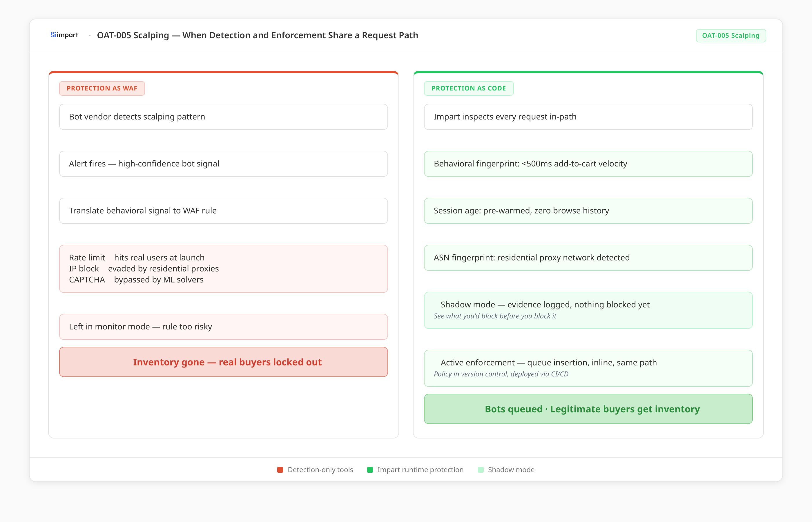
Task: Click the light green Shadow mode swatch
Action: [480, 470]
